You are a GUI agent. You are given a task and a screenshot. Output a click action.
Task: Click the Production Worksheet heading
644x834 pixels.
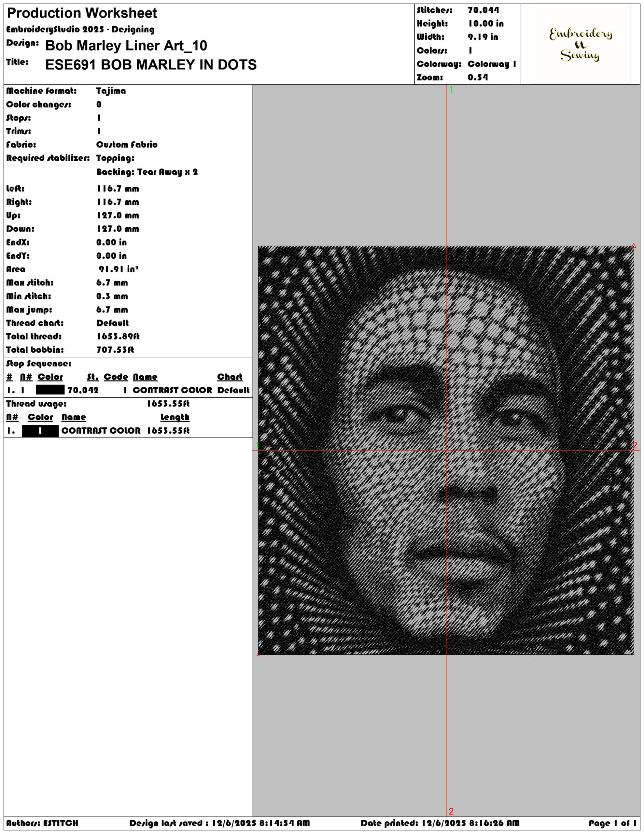click(x=82, y=13)
